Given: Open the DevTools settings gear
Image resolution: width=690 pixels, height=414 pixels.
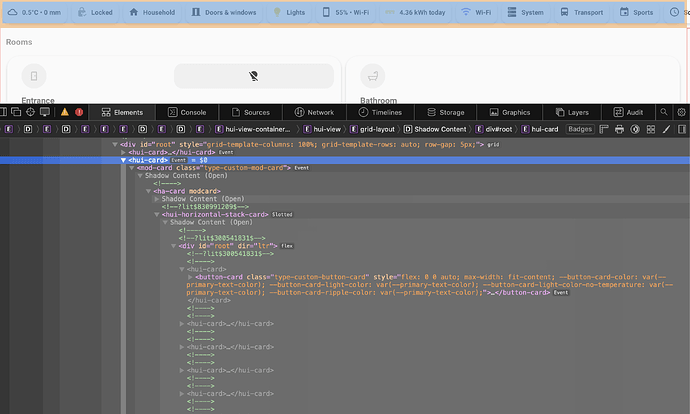Looking at the screenshot, I should click(x=682, y=113).
